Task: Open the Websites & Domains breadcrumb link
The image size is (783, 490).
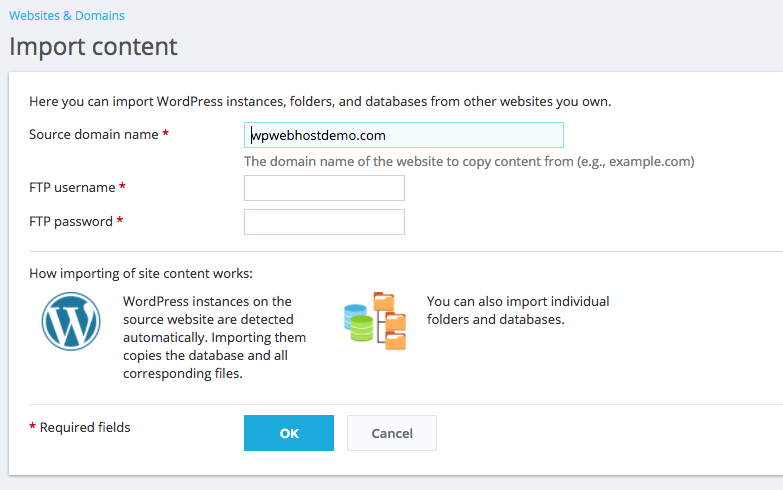Action: [67, 15]
